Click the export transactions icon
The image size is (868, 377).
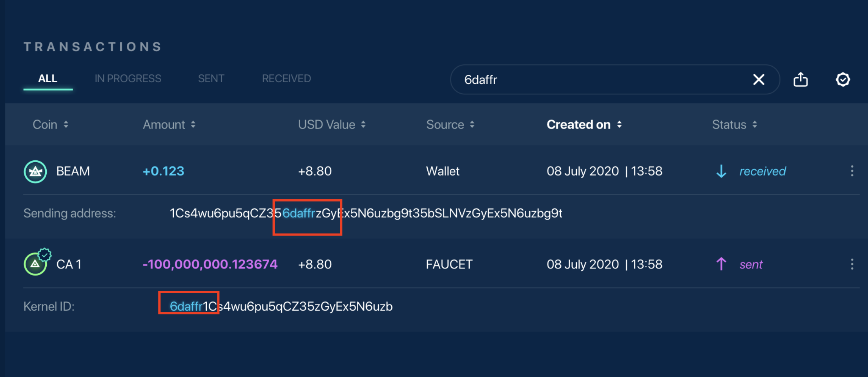coord(801,80)
